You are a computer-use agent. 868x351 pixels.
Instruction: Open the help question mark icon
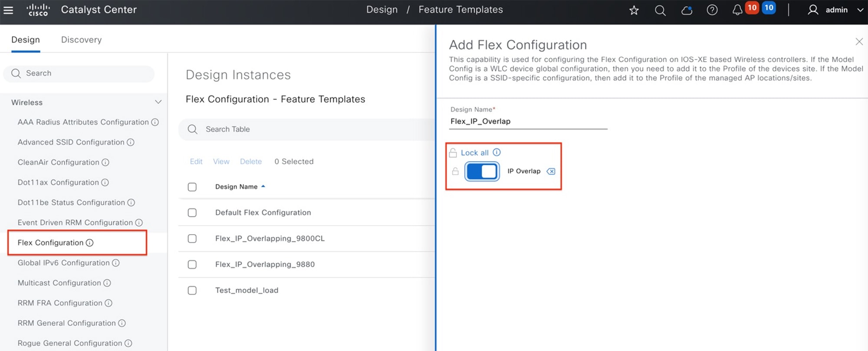click(712, 10)
